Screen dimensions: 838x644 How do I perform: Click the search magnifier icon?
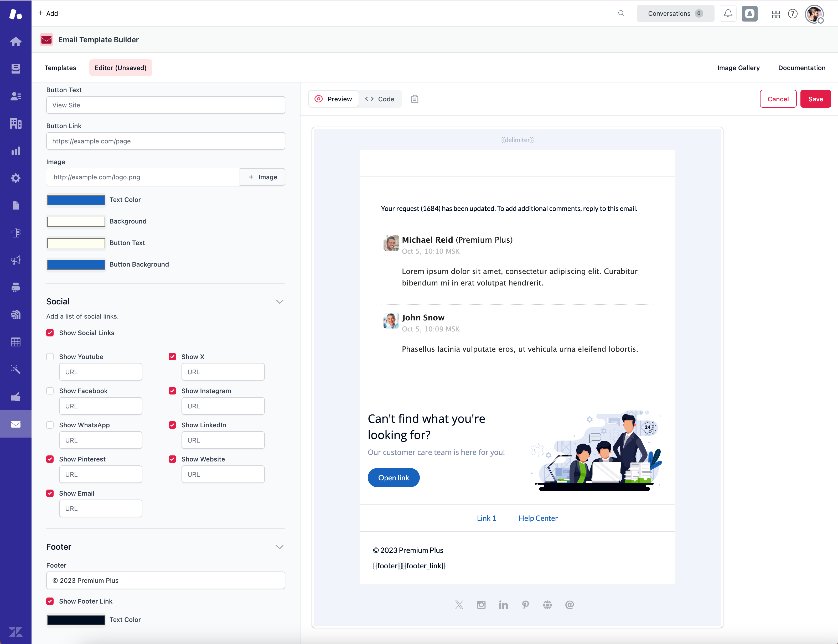621,13
